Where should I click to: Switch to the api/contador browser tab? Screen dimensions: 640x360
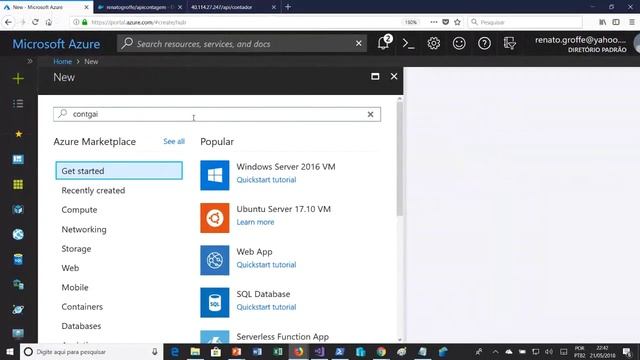(x=233, y=7)
